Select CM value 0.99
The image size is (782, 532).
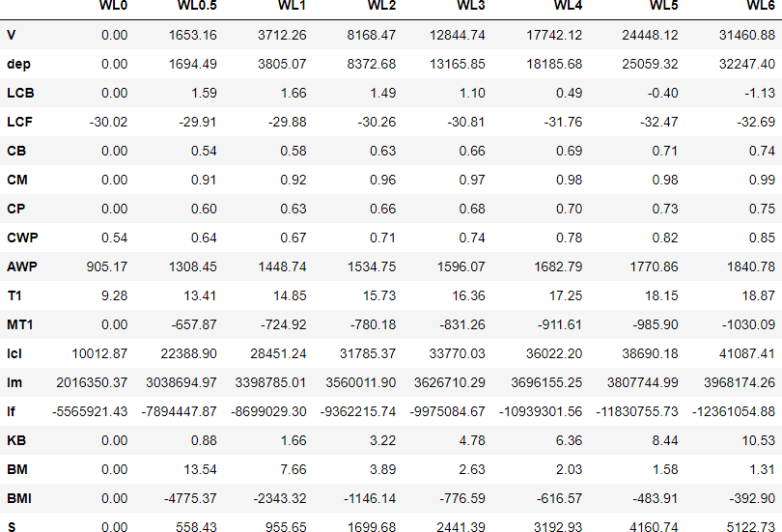[x=762, y=180]
